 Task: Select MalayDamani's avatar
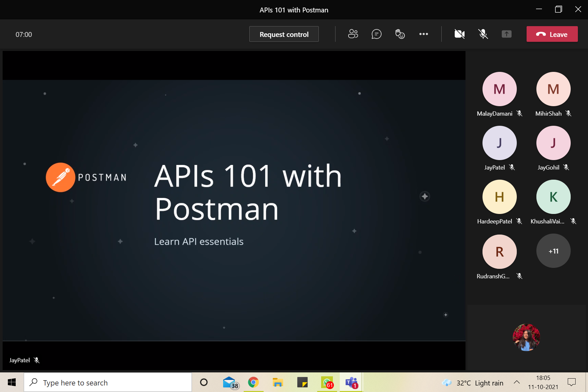499,89
